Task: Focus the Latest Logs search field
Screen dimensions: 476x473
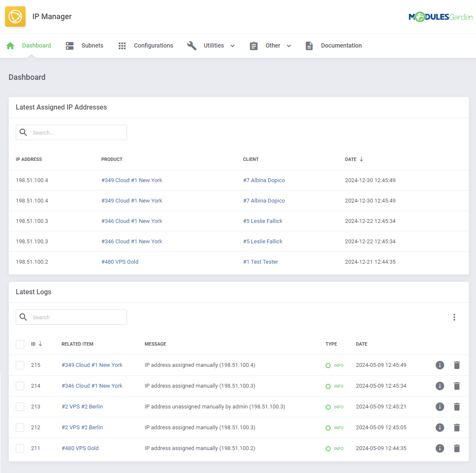Action: (71, 317)
